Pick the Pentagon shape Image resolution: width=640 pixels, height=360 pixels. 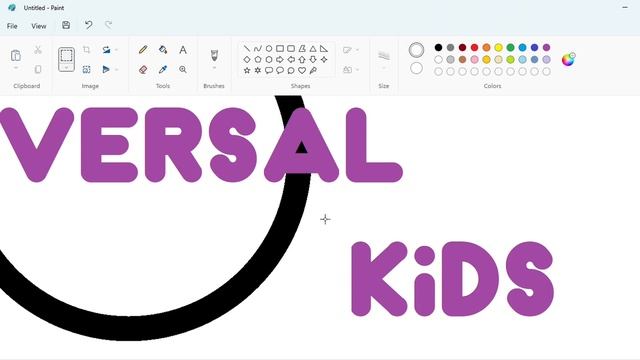(258, 60)
